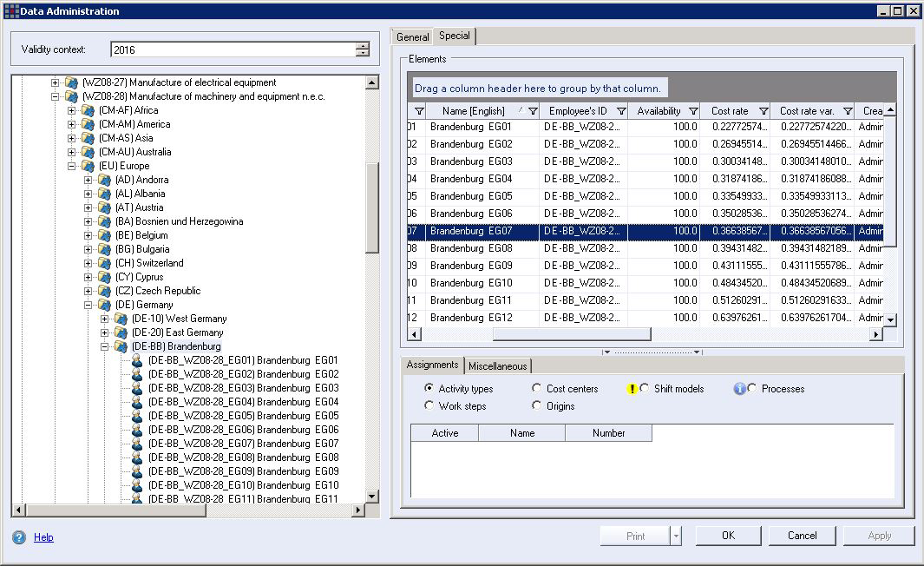Click the employee icon for Brandenburg EG01
Viewport: 924px width, 566px height.
(137, 360)
